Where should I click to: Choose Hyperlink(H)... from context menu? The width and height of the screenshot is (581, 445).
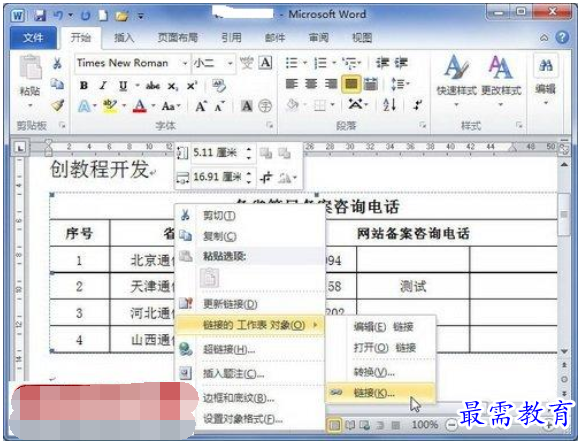pos(250,349)
